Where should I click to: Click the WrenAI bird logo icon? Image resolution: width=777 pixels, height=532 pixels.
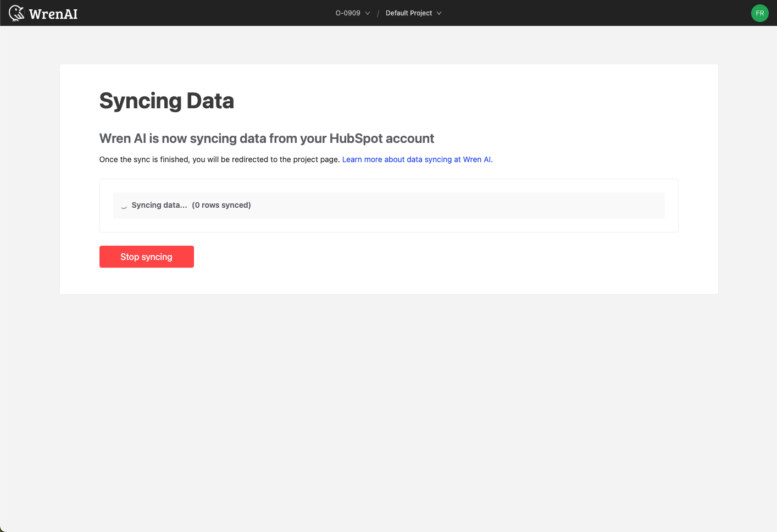tap(16, 13)
